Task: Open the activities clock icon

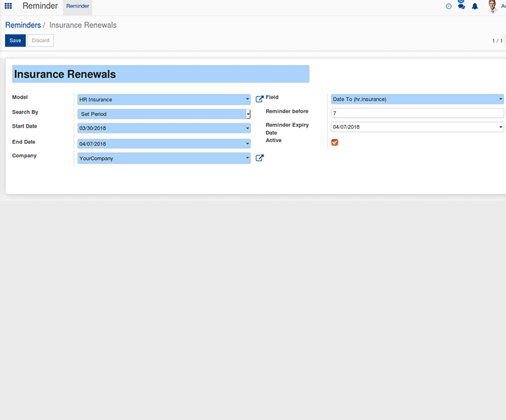Action: 448,6
